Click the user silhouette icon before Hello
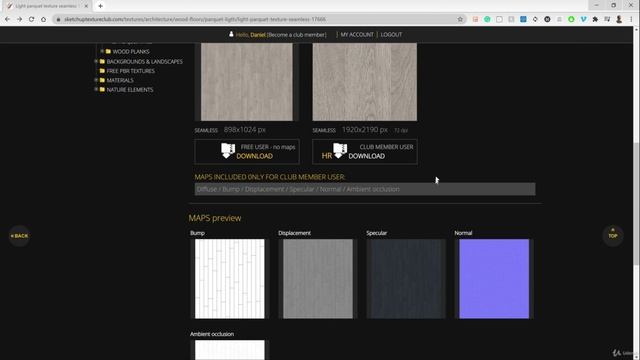This screenshot has width=640, height=360. click(231, 34)
